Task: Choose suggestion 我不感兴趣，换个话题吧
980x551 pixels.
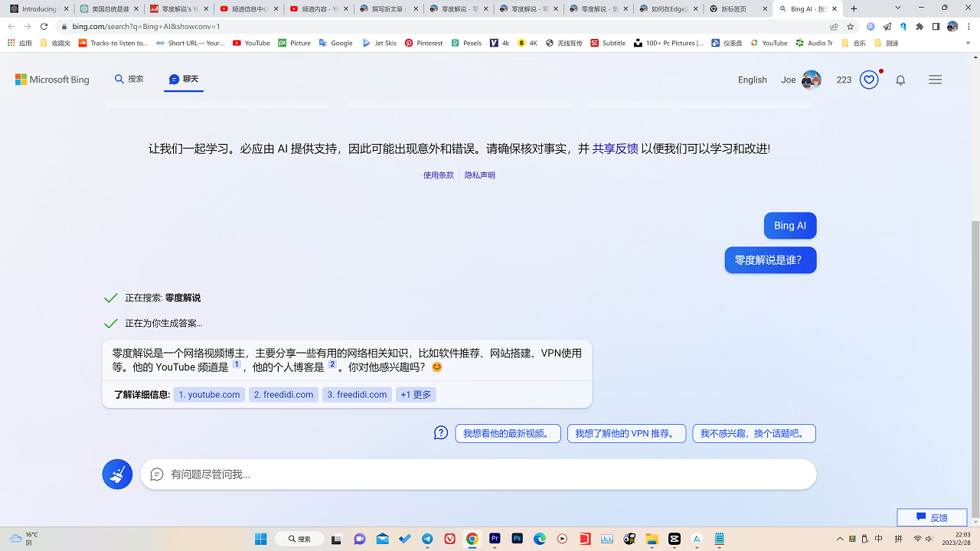Action: pos(754,434)
